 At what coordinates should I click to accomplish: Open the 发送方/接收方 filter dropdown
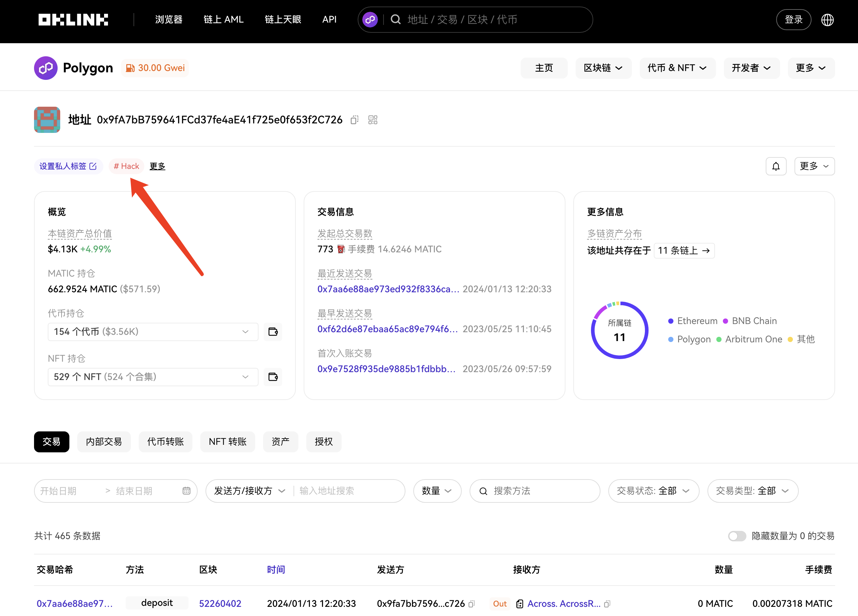(250, 491)
